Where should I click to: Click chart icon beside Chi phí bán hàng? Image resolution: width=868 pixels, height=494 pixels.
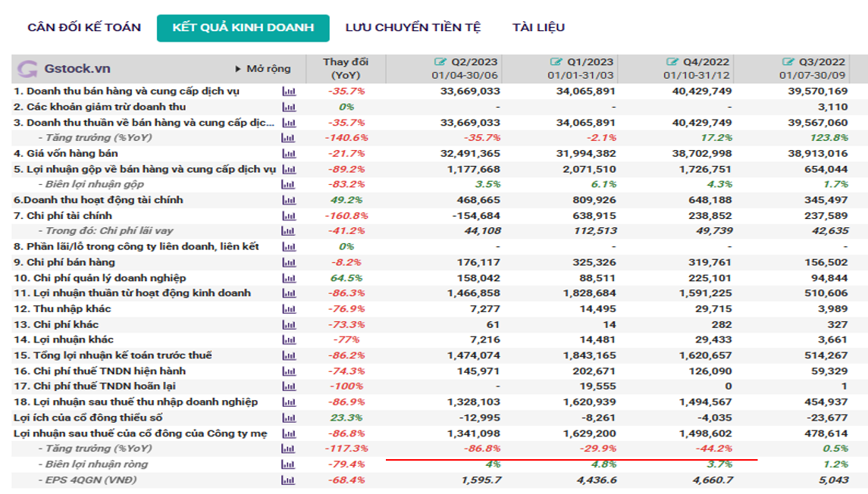288,262
